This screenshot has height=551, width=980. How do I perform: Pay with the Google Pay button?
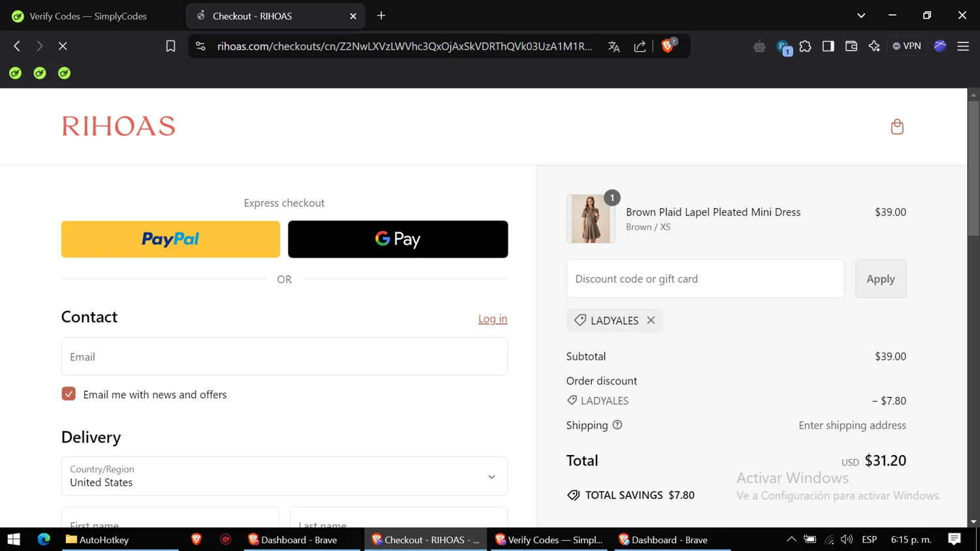coord(398,239)
